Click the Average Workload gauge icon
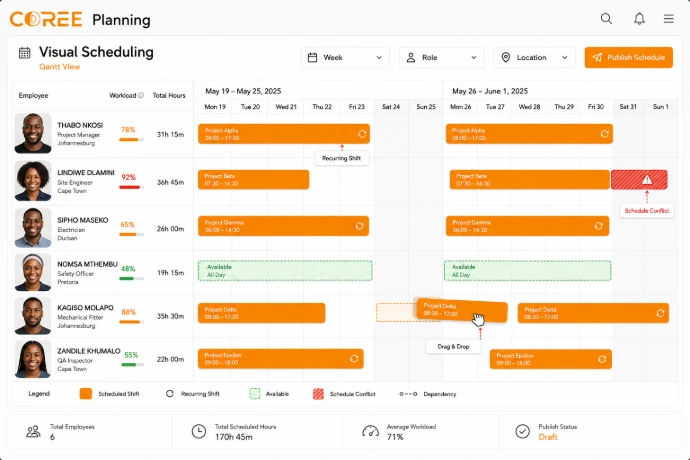Image resolution: width=690 pixels, height=460 pixels. 371,431
